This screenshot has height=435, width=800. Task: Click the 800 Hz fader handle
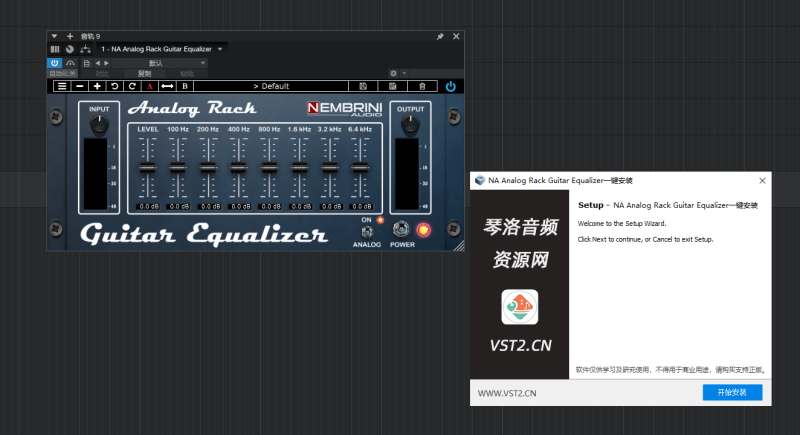pos(269,168)
